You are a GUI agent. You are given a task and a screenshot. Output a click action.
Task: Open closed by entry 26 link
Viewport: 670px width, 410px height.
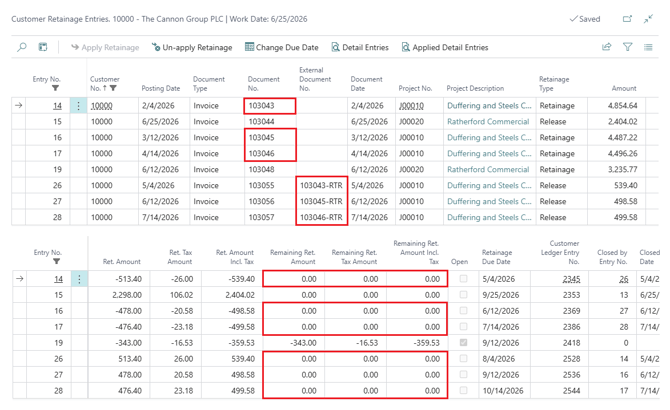tap(624, 279)
